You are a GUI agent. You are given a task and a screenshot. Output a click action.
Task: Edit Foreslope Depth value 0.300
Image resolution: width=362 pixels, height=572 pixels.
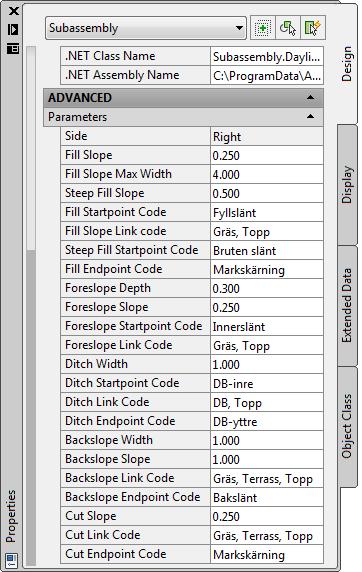(x=267, y=288)
